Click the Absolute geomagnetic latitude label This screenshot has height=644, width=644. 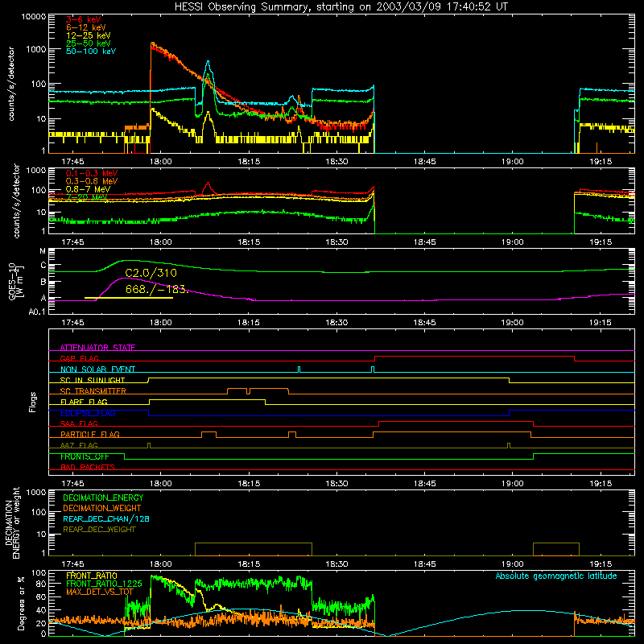(x=556, y=576)
